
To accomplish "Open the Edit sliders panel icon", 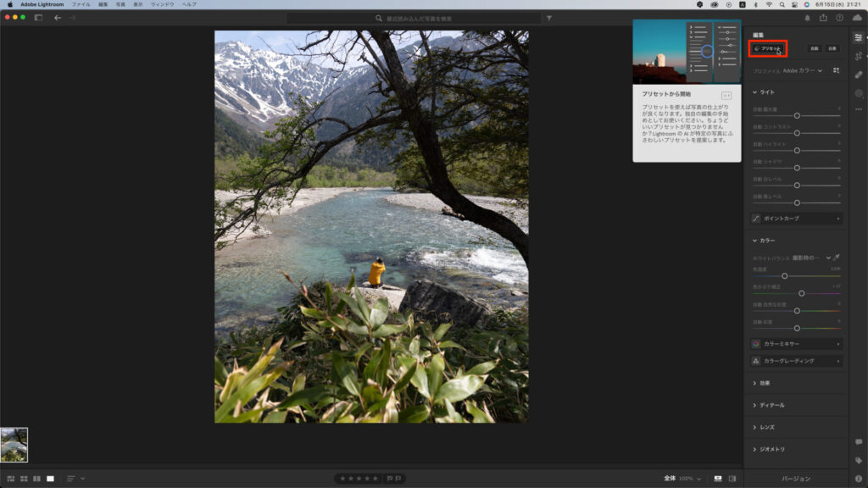I will click(858, 37).
